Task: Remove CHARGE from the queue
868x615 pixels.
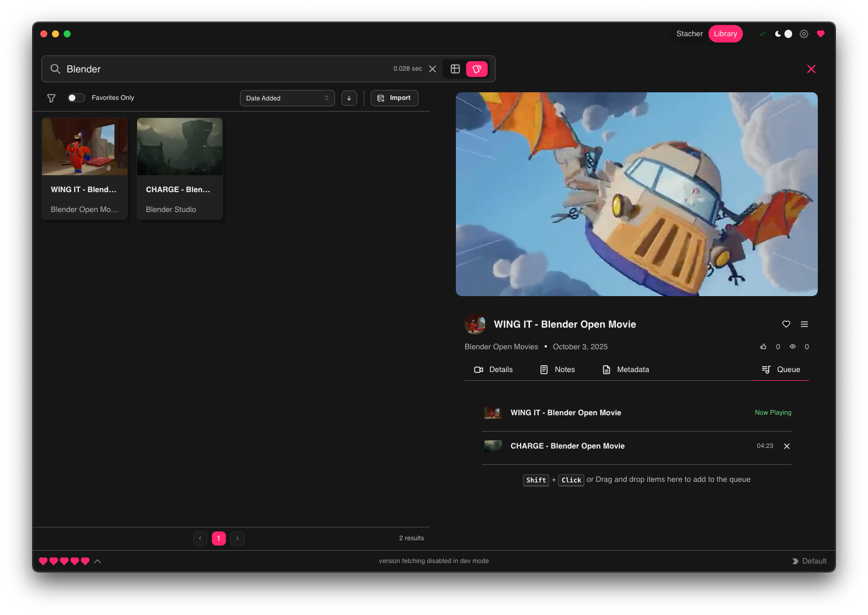Action: pos(787,446)
